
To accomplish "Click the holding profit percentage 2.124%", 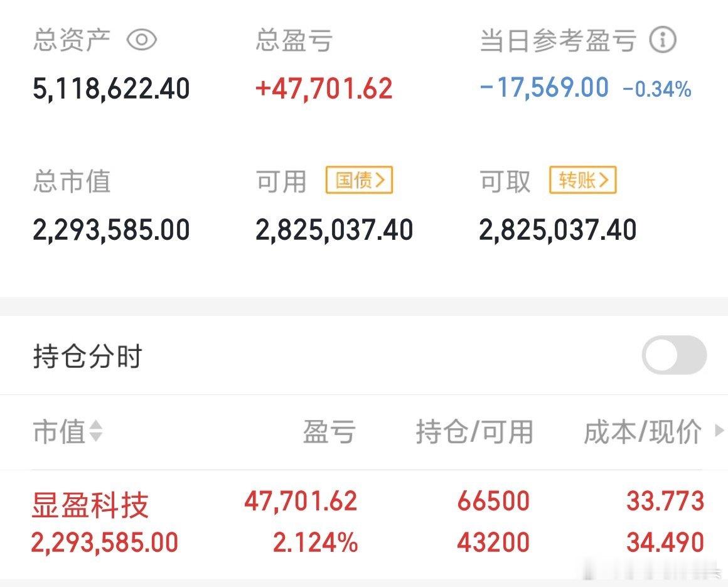I will [x=315, y=542].
